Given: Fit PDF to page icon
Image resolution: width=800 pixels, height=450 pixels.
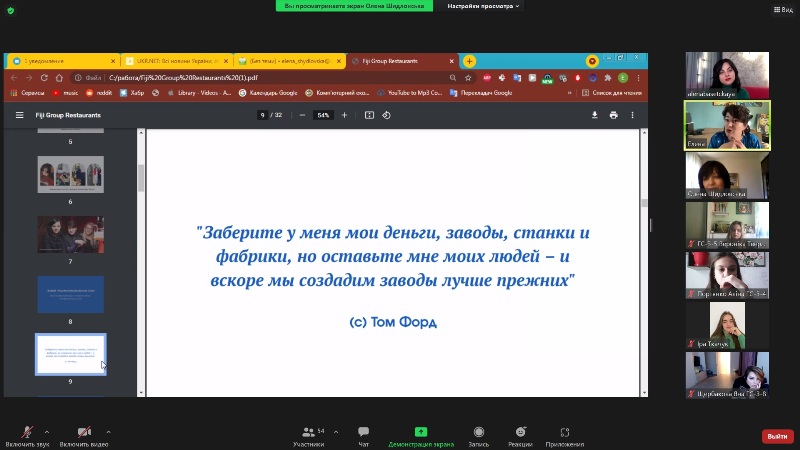Looking at the screenshot, I should click(369, 115).
